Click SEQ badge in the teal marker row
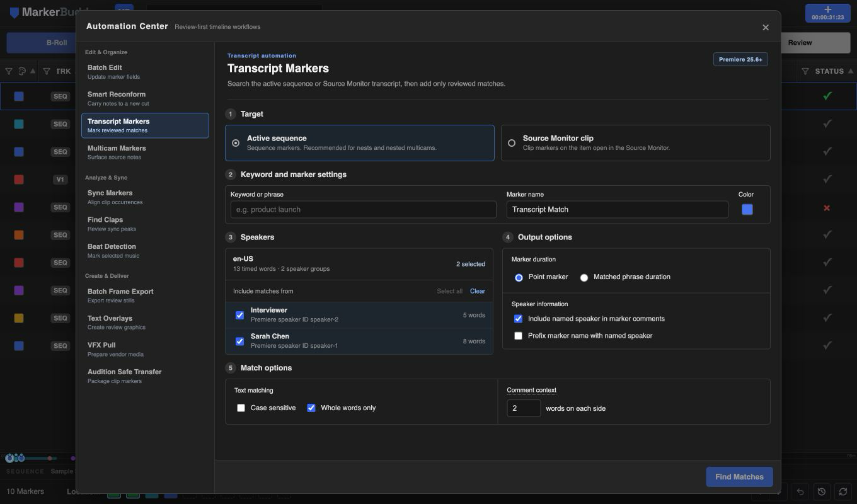The image size is (857, 504). (x=60, y=124)
